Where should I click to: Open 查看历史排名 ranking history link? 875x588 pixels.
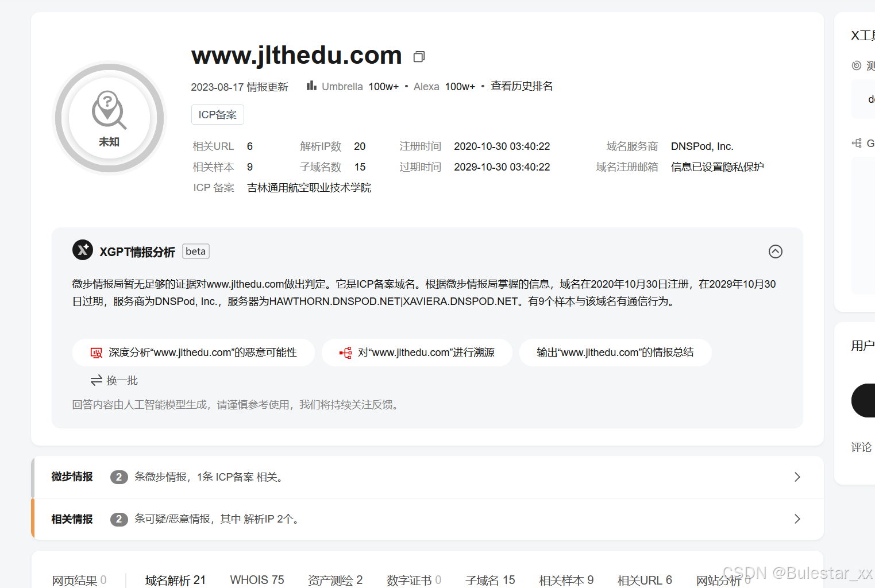tap(522, 86)
